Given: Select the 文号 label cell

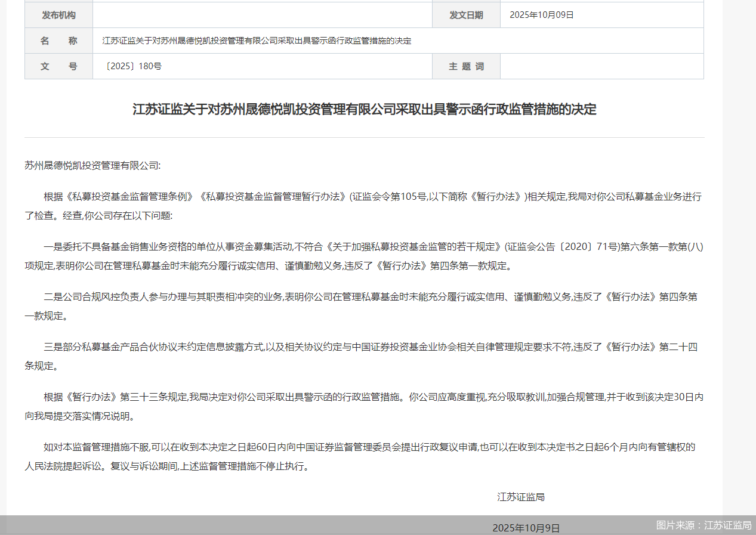Looking at the screenshot, I should coord(58,66).
